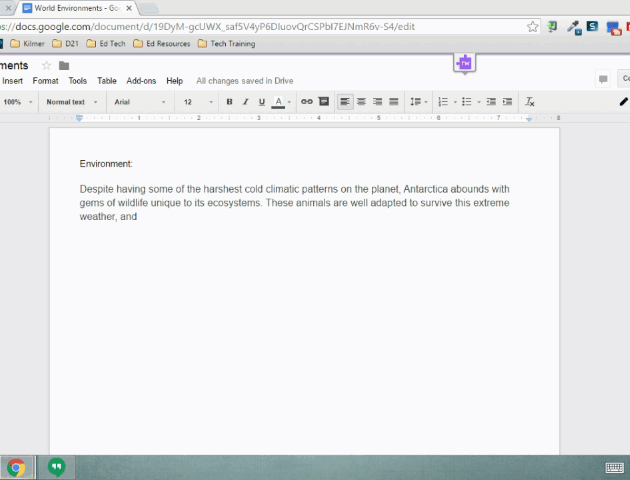Open the font size 12 dropdown
630x480 pixels.
click(x=197, y=102)
